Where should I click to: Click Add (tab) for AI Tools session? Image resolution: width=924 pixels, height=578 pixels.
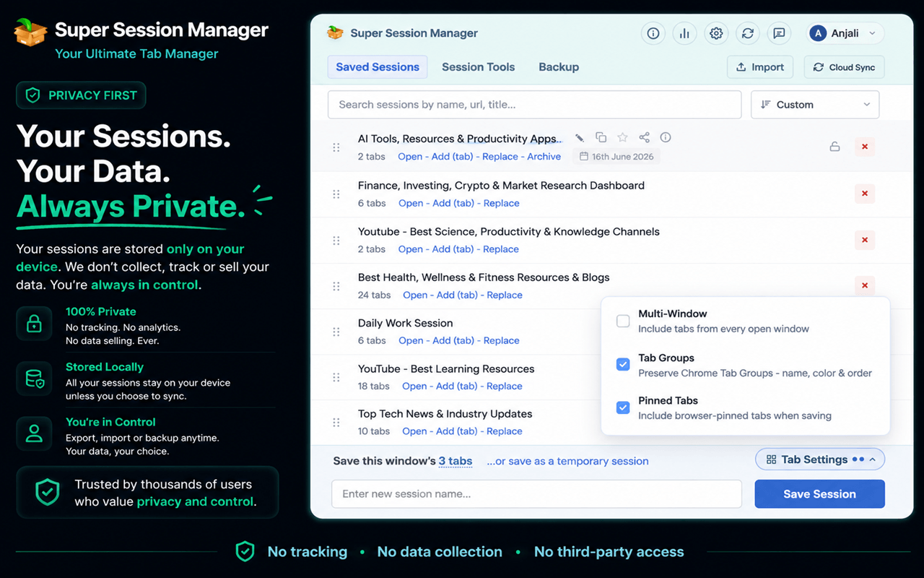(x=453, y=157)
